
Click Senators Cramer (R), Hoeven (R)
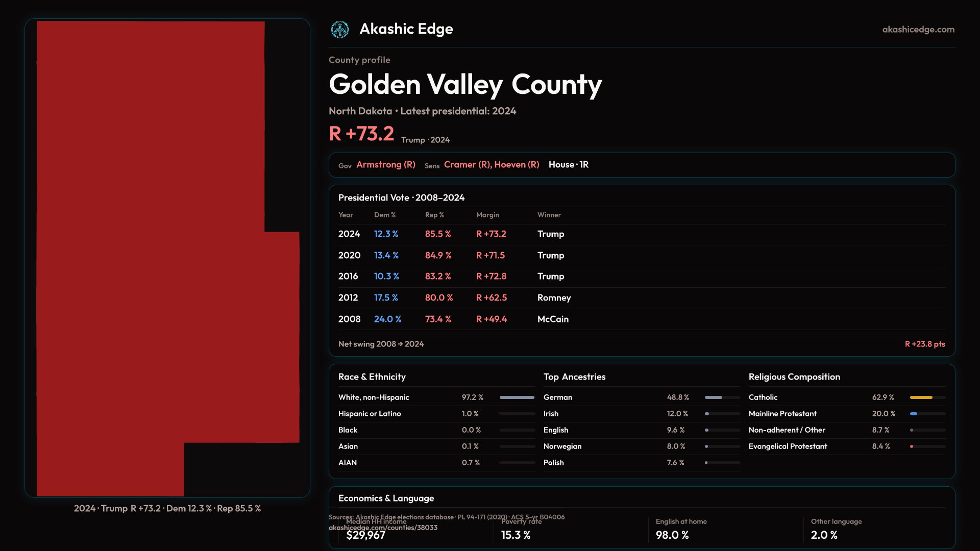[x=491, y=165]
